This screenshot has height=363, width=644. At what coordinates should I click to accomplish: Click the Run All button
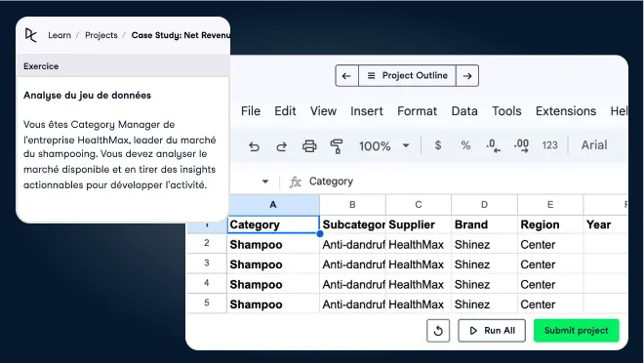pos(492,331)
